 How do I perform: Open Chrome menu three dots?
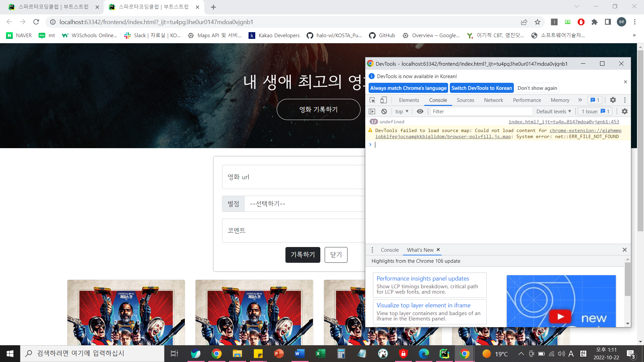coord(635,22)
